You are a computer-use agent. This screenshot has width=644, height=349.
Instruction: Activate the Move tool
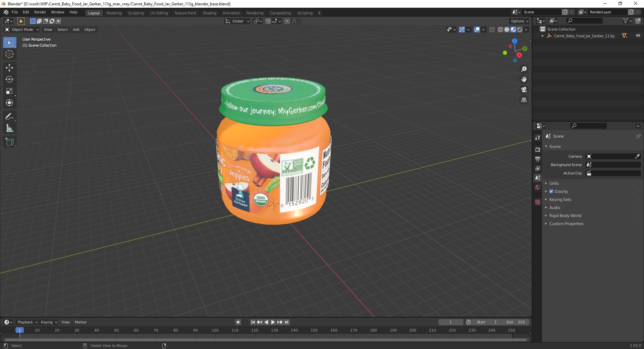(x=9, y=68)
